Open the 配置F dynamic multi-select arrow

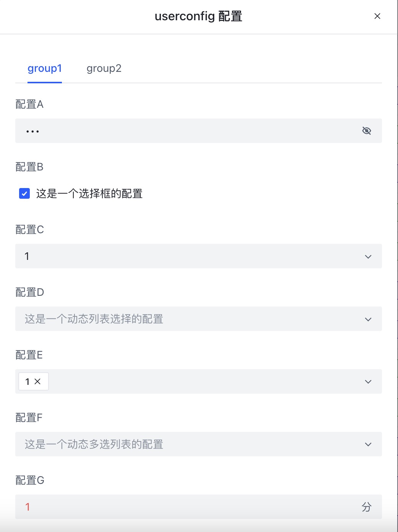pyautogui.click(x=368, y=444)
